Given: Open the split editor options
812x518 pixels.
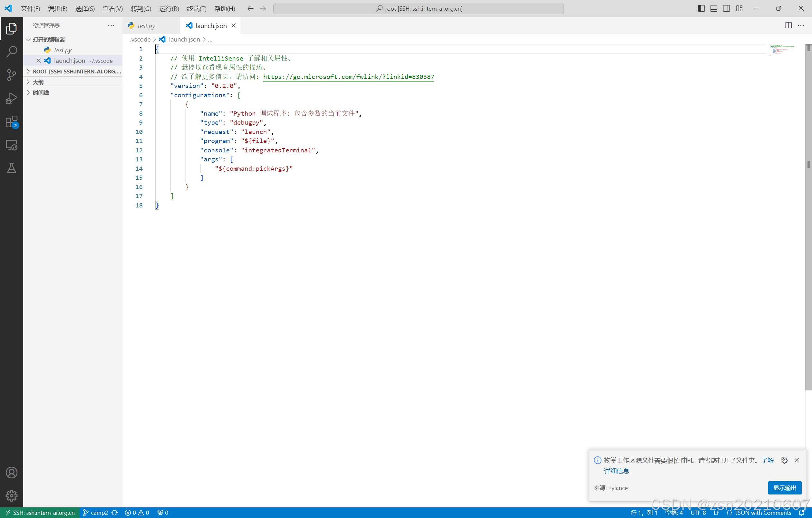Looking at the screenshot, I should [789, 25].
